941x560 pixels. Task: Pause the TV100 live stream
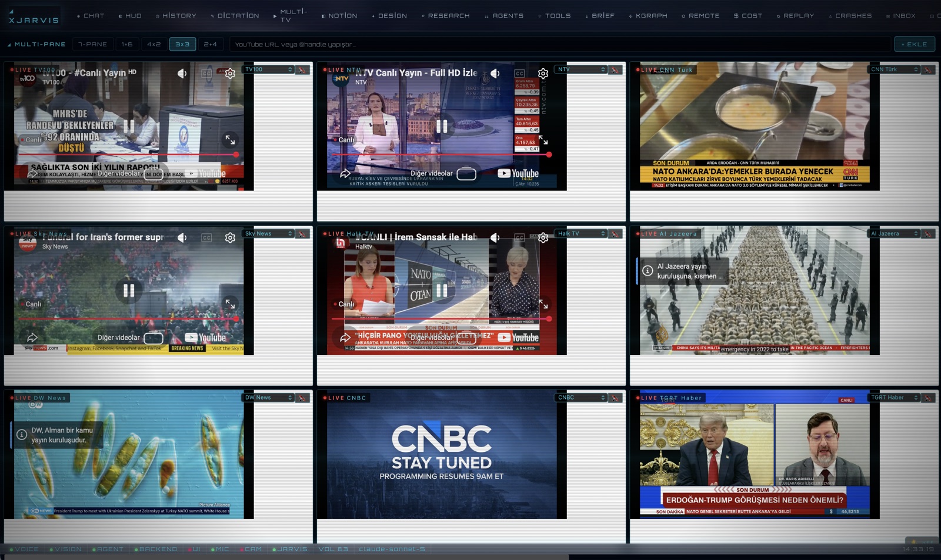[129, 126]
